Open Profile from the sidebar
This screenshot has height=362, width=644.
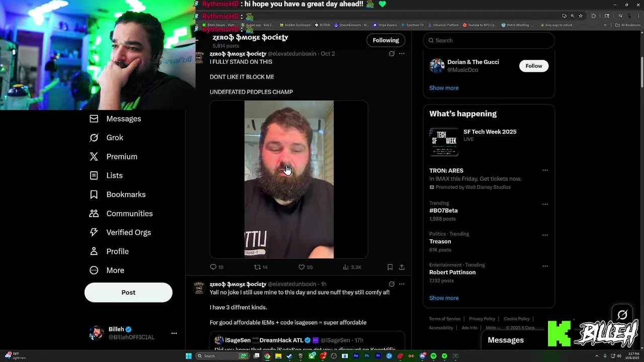pyautogui.click(x=109, y=251)
